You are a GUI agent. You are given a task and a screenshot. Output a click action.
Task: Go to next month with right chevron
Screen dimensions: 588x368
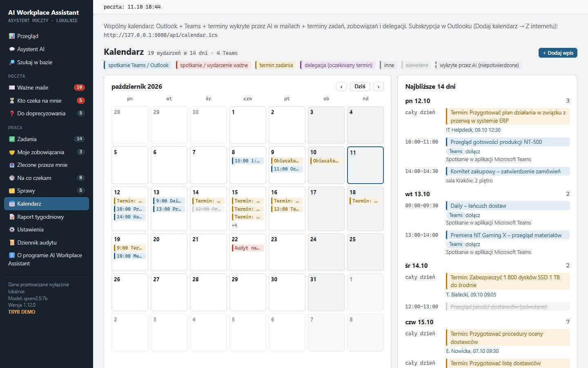pyautogui.click(x=379, y=87)
